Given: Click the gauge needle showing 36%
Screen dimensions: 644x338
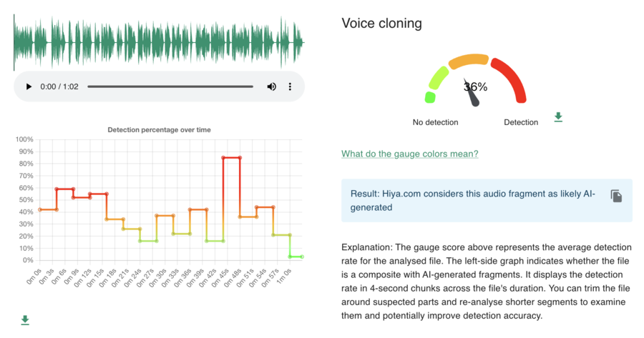Looking at the screenshot, I should (x=472, y=95).
